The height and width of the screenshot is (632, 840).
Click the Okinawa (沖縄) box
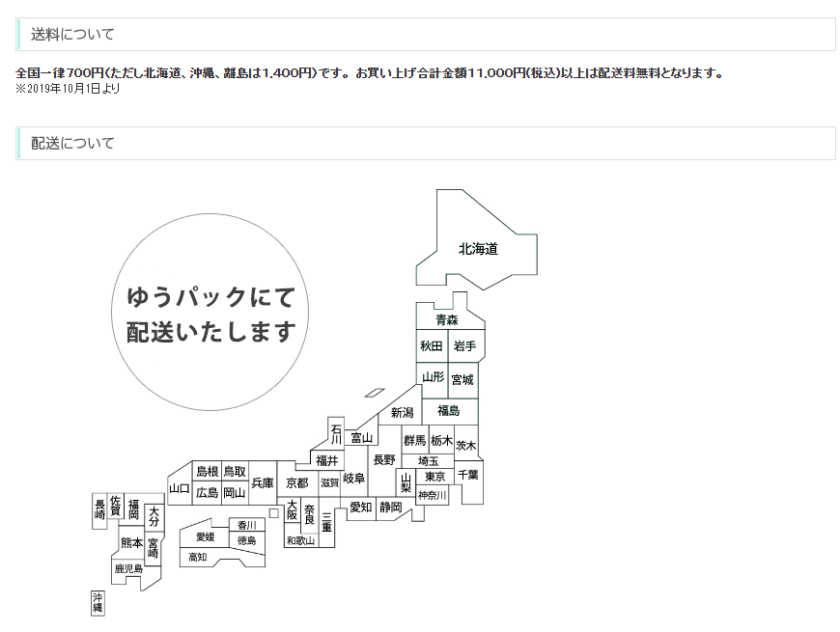[98, 603]
